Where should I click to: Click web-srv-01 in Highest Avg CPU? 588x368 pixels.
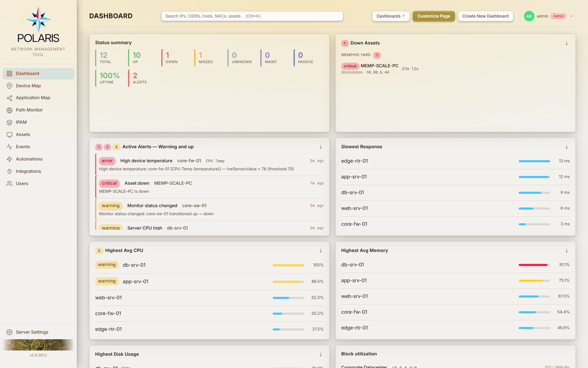(x=108, y=298)
